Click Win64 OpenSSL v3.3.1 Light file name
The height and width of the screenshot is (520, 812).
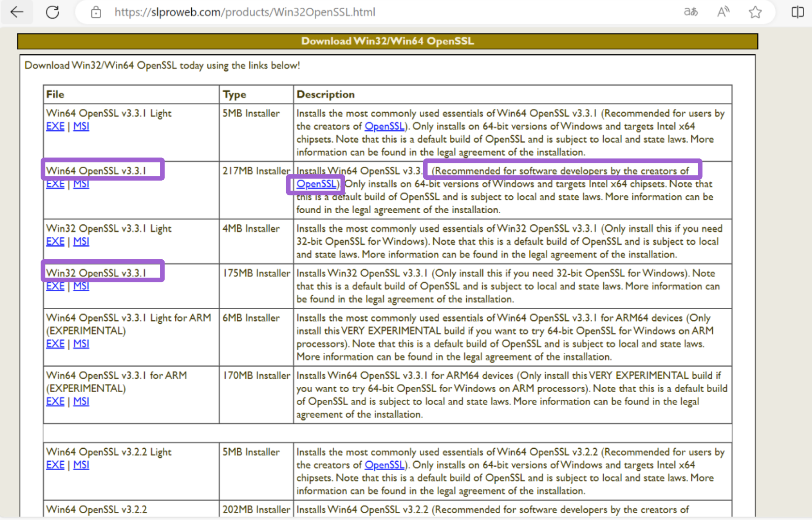(109, 113)
